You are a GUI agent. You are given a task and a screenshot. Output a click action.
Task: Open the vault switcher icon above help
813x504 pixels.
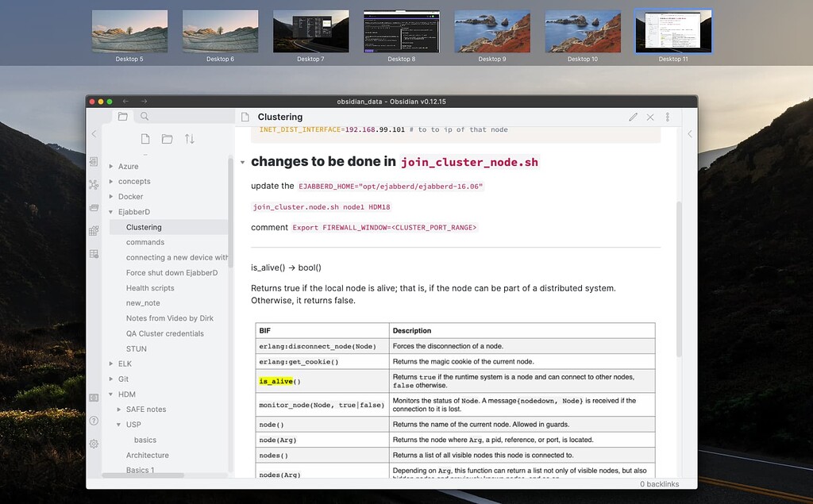pyautogui.click(x=94, y=397)
